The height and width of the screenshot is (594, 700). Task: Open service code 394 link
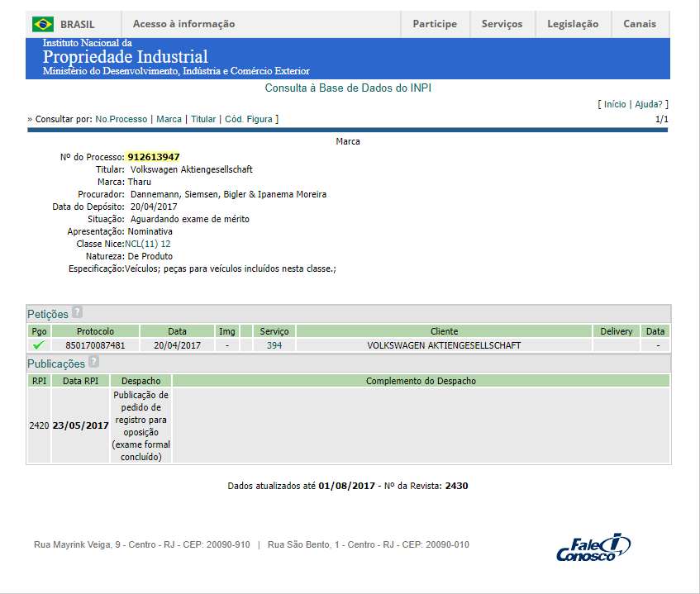tap(274, 345)
